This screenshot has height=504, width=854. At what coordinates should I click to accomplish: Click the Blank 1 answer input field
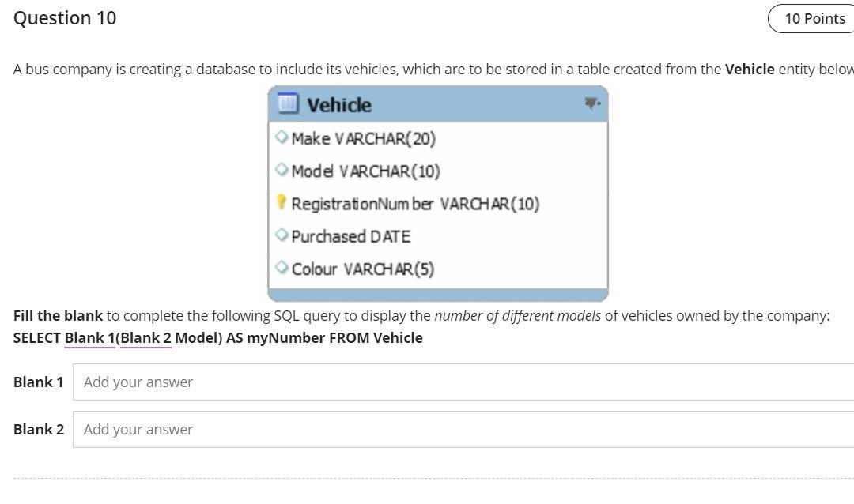pyautogui.click(x=316, y=382)
